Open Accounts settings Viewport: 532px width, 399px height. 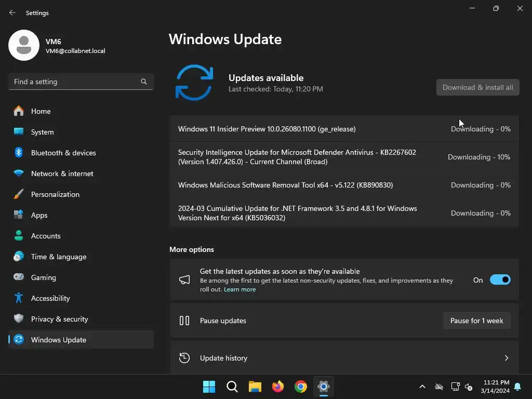pyautogui.click(x=81, y=236)
